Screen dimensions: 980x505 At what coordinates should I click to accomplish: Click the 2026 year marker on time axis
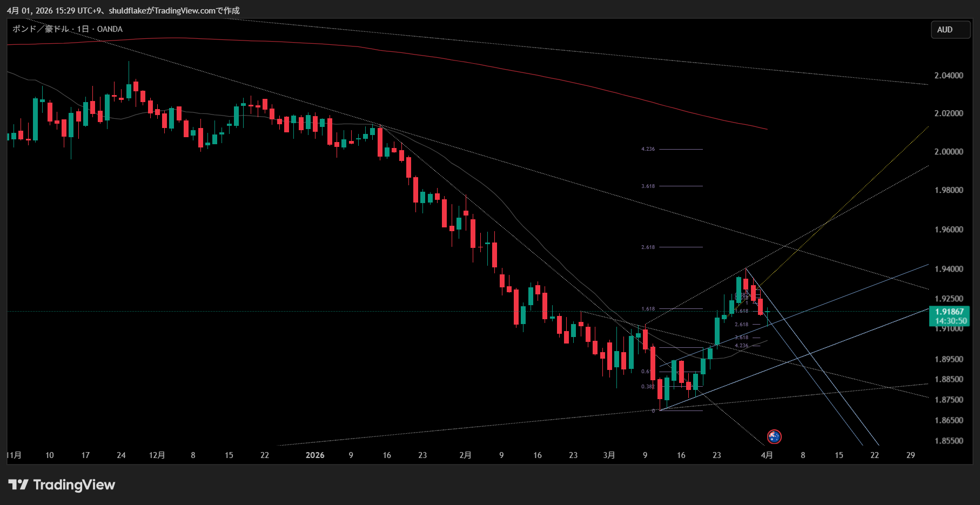point(315,455)
